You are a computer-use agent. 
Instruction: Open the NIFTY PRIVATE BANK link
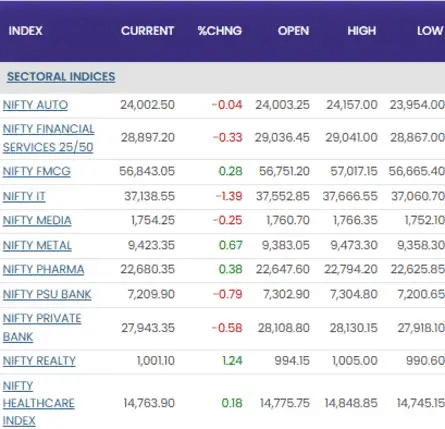(x=42, y=328)
